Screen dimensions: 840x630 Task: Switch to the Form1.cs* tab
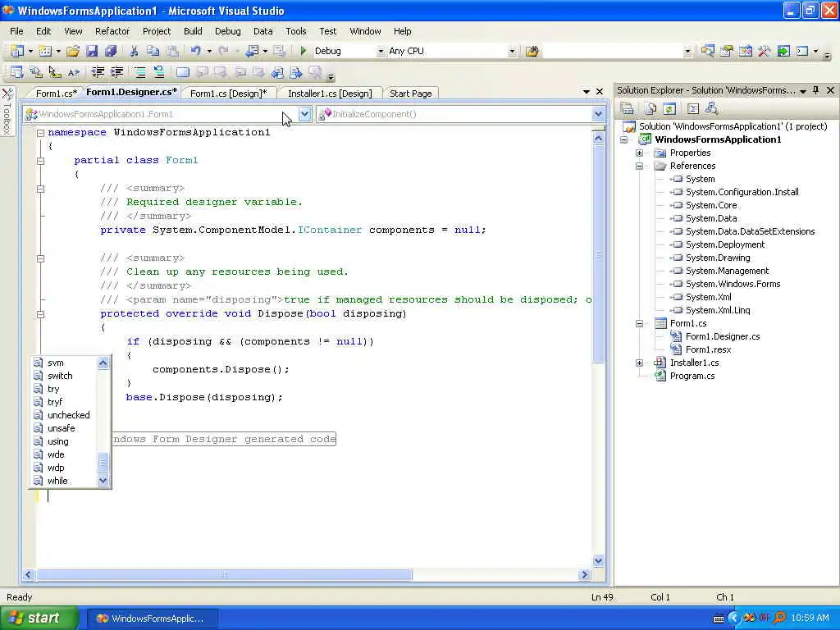(x=57, y=94)
